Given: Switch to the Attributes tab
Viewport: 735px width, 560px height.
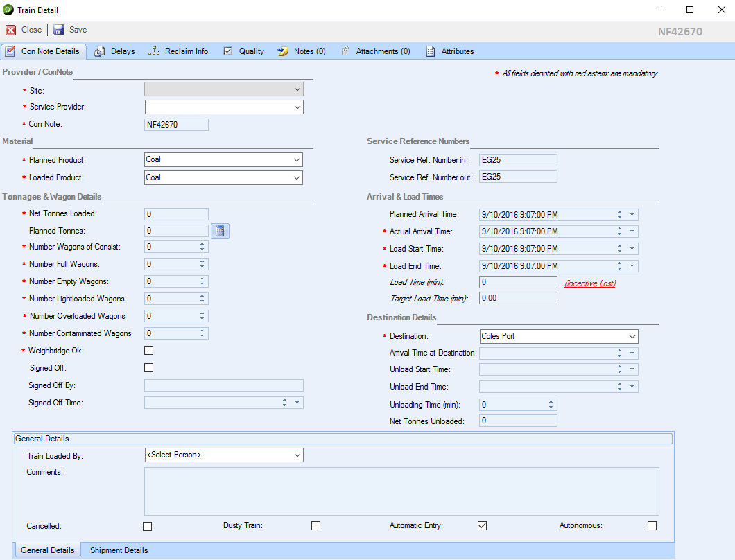Looking at the screenshot, I should click(x=450, y=51).
